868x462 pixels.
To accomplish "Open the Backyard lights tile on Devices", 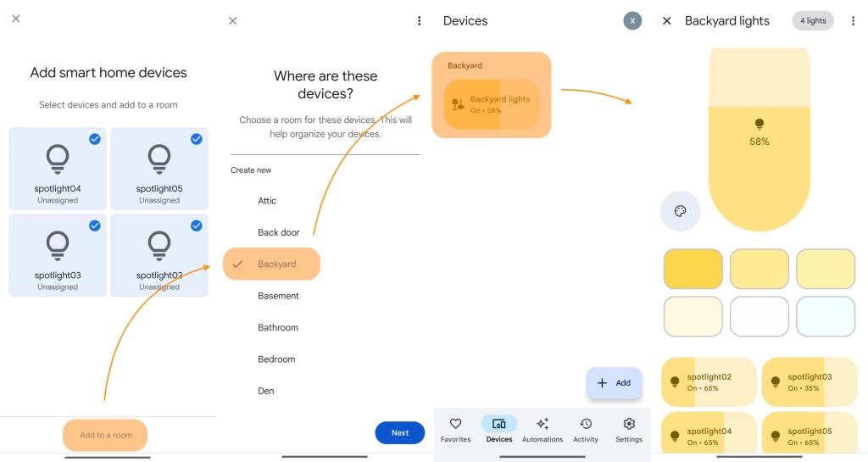I will click(x=492, y=105).
